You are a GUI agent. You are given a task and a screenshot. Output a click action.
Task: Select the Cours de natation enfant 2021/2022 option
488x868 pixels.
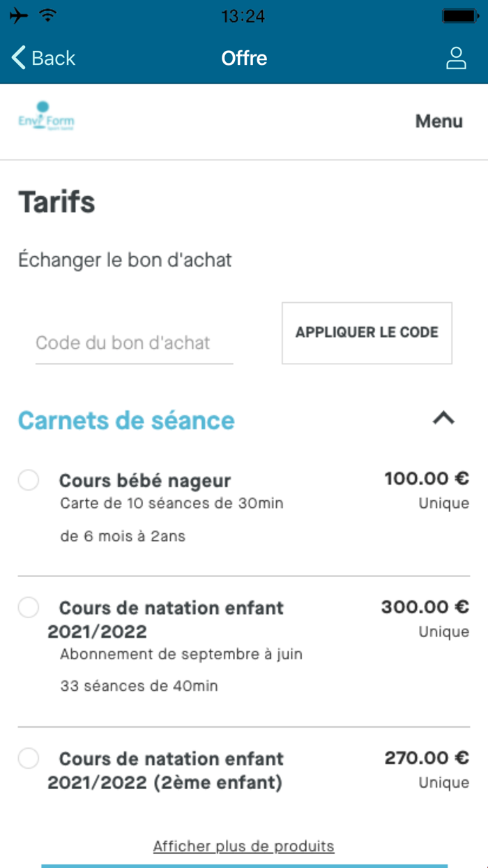pyautogui.click(x=28, y=608)
